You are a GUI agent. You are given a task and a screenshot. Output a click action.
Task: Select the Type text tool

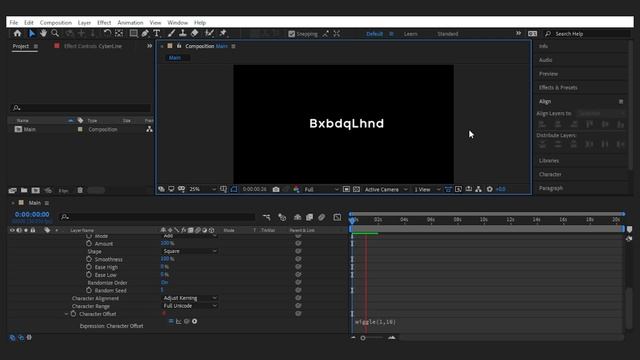pos(157,33)
